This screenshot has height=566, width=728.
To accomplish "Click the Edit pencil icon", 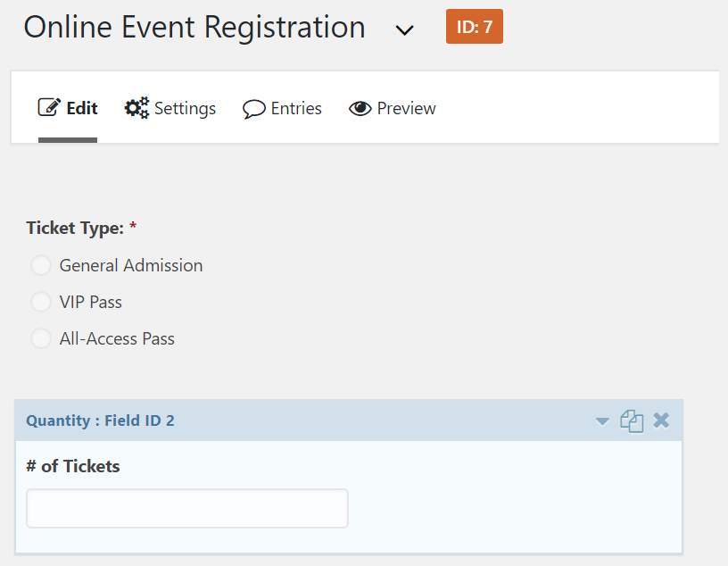I will coord(49,107).
